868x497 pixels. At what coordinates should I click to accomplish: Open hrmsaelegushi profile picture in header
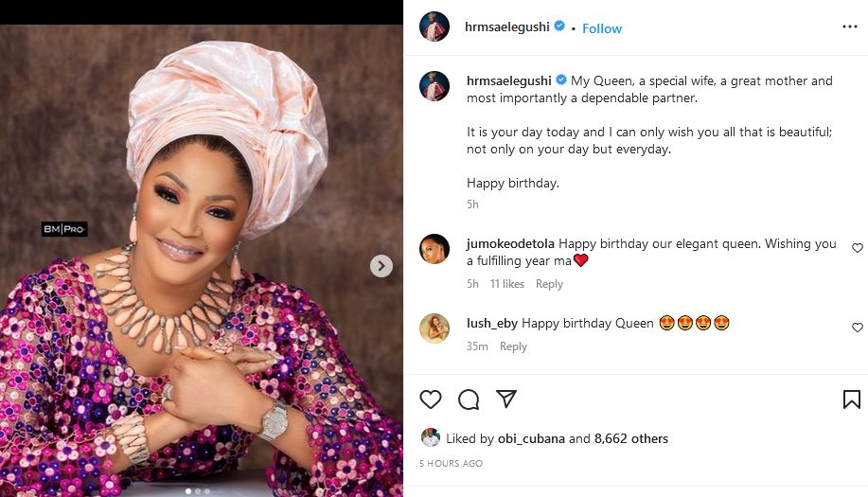pyautogui.click(x=434, y=27)
